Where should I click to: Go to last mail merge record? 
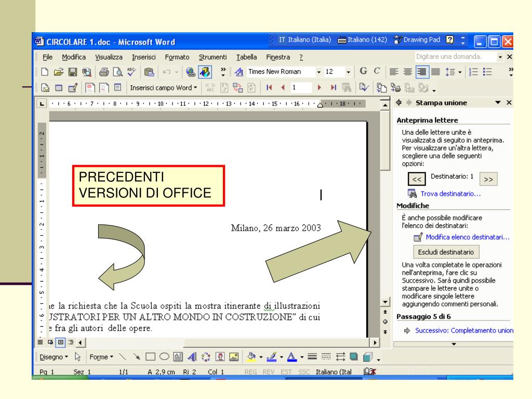pyautogui.click(x=334, y=87)
